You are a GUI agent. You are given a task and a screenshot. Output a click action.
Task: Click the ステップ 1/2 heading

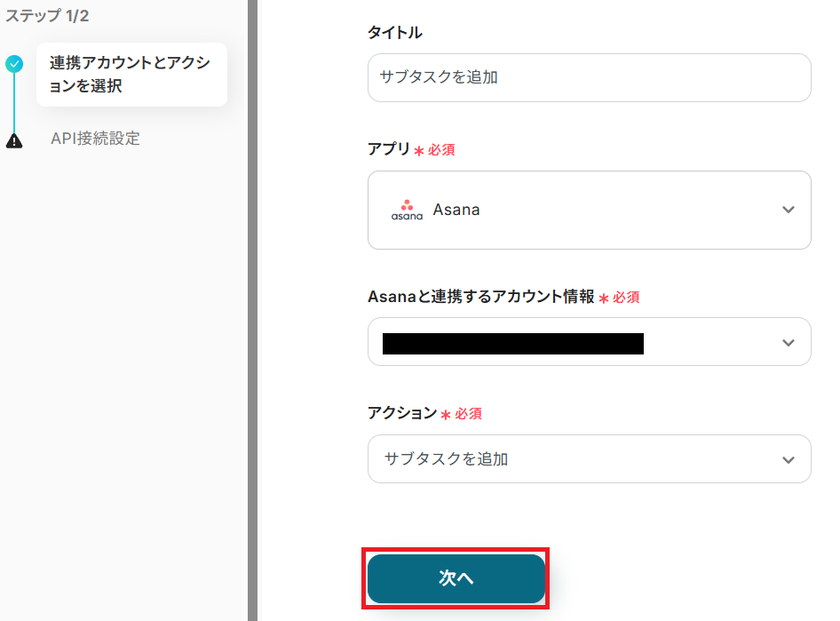[x=47, y=16]
